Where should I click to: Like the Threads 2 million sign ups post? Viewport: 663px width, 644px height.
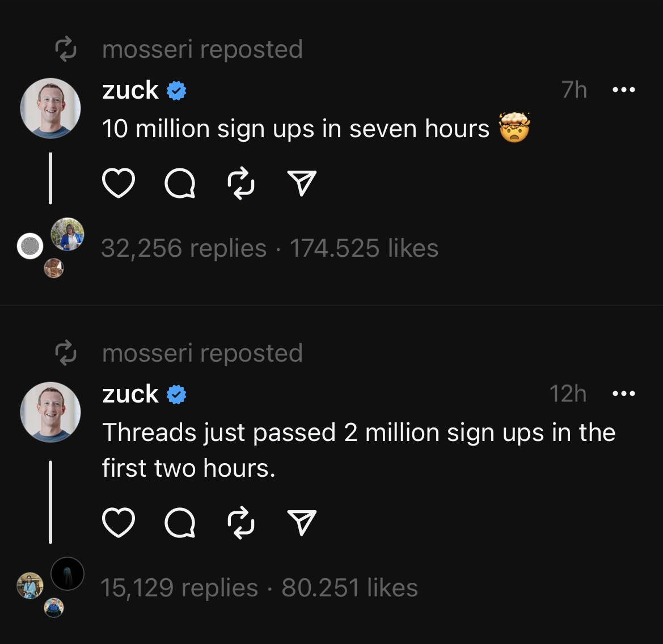tap(119, 523)
